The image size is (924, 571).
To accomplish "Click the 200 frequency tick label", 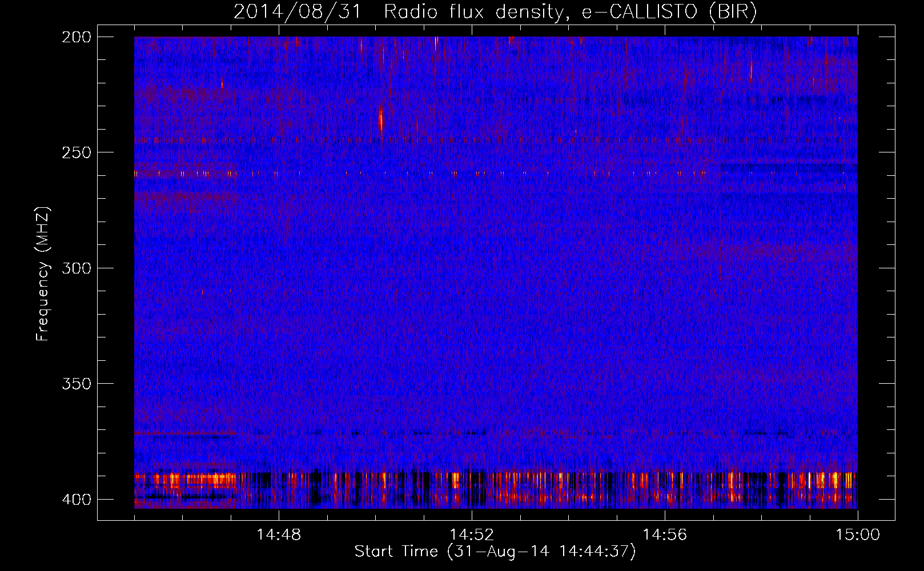I will [x=77, y=37].
